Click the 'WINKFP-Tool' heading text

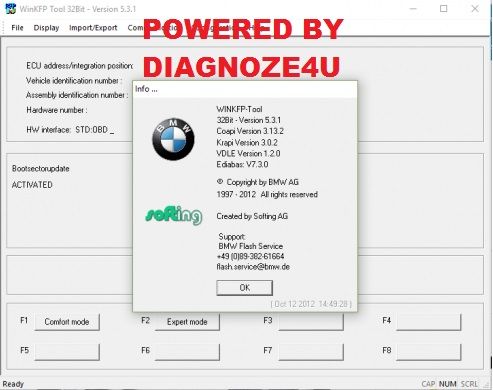pyautogui.click(x=239, y=109)
